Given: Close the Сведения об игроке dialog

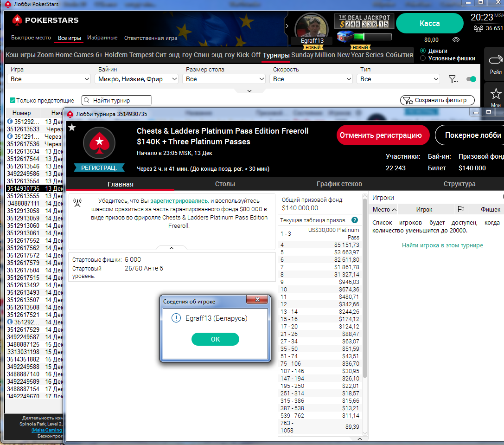Looking at the screenshot, I should coord(257,299).
